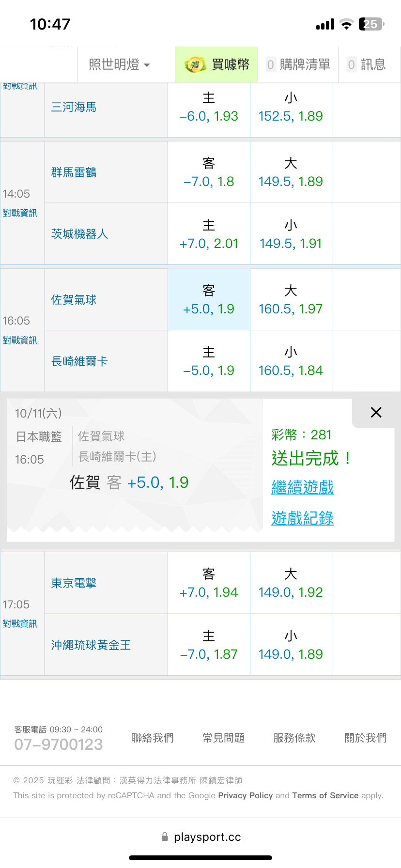
Task: Choose 東京電擊 away +7.0 spread
Action: (209, 583)
